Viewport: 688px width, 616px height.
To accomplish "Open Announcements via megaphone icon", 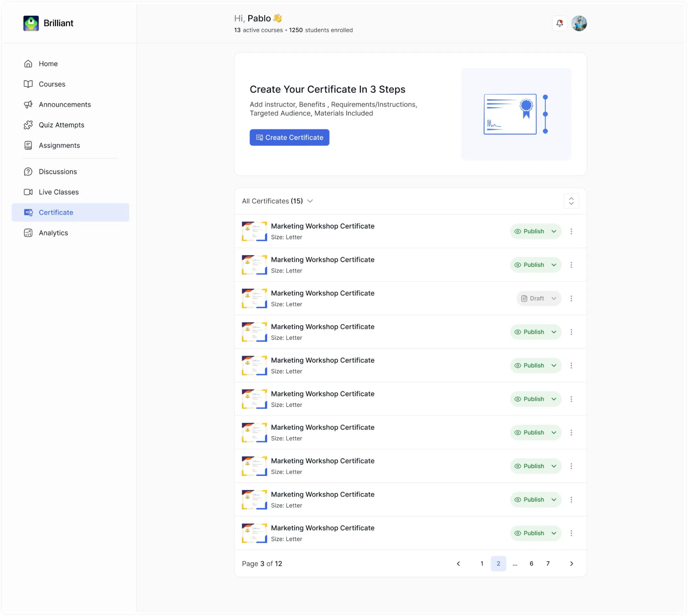I will pos(28,104).
